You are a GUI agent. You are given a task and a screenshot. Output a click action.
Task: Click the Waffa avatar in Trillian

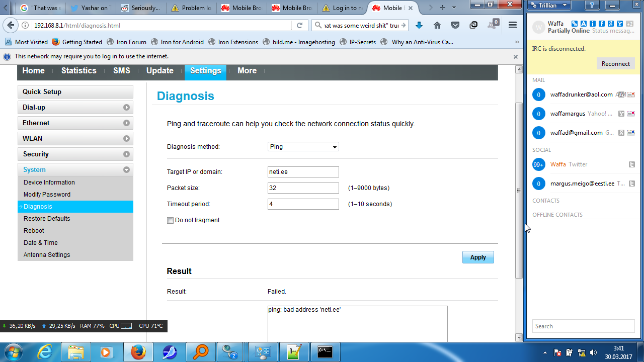[x=539, y=27]
